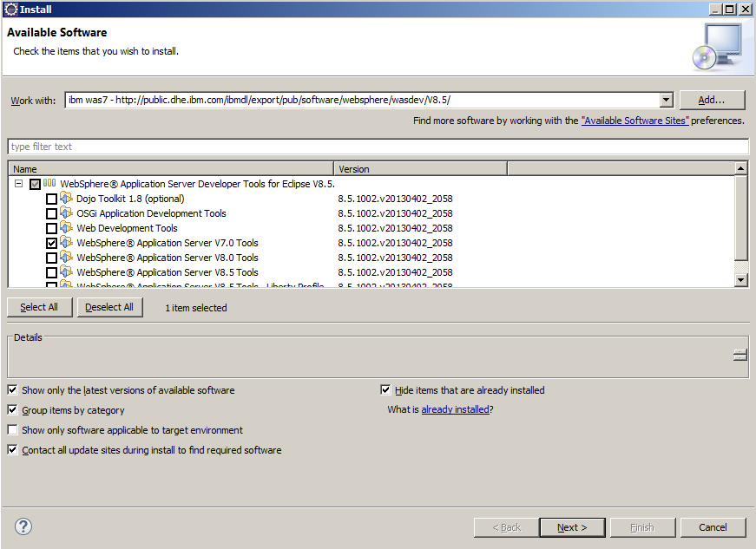Toggle Hide items that are already installed
The width and height of the screenshot is (756, 549).
(385, 389)
